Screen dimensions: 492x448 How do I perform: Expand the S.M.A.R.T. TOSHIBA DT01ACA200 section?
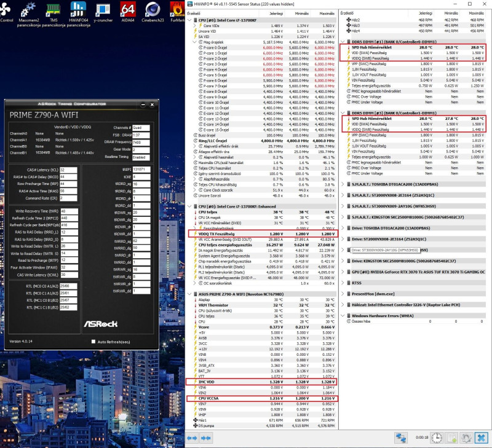[343, 184]
